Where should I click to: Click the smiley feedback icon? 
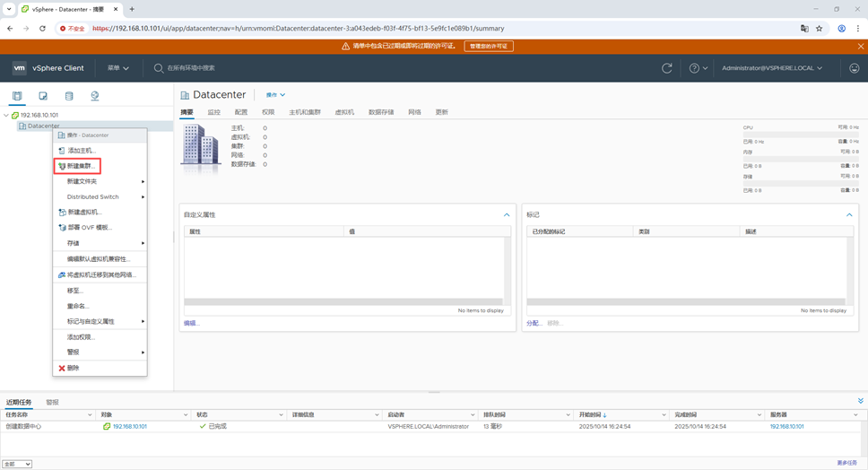click(854, 68)
